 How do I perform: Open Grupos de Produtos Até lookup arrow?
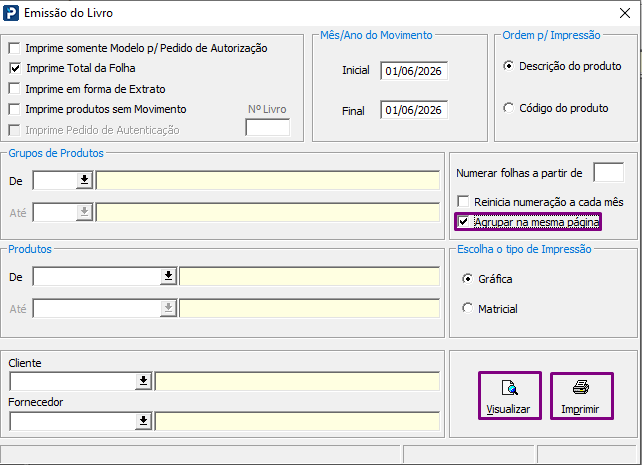84,212
